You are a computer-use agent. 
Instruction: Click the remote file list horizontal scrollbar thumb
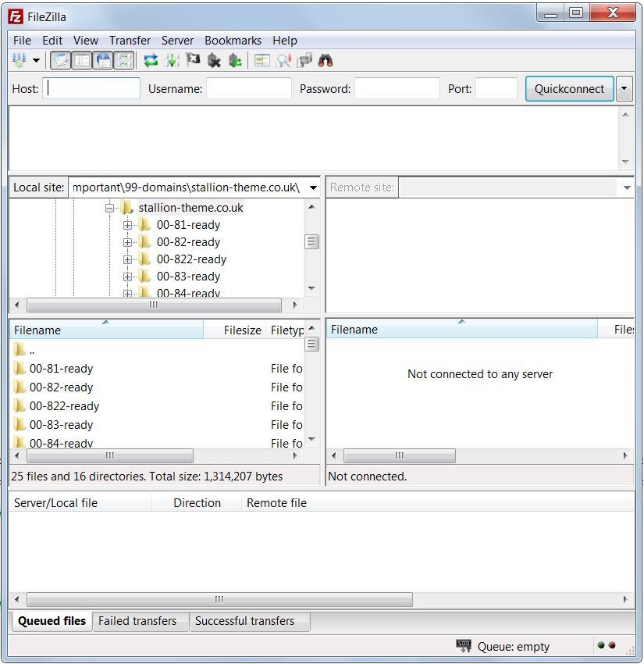(x=400, y=455)
